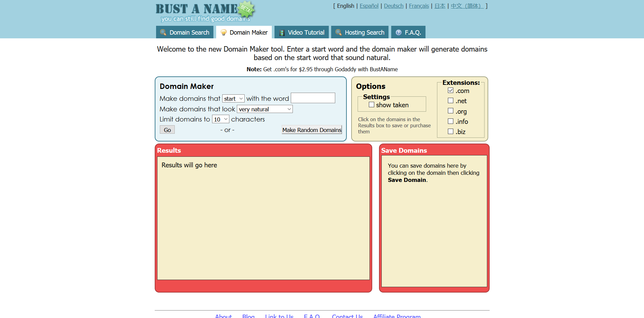The height and width of the screenshot is (318, 644).
Task: Toggle the show taken setting
Action: [x=372, y=105]
